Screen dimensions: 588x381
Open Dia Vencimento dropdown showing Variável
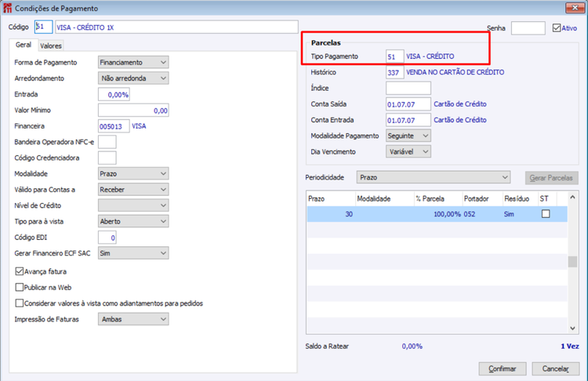point(408,151)
